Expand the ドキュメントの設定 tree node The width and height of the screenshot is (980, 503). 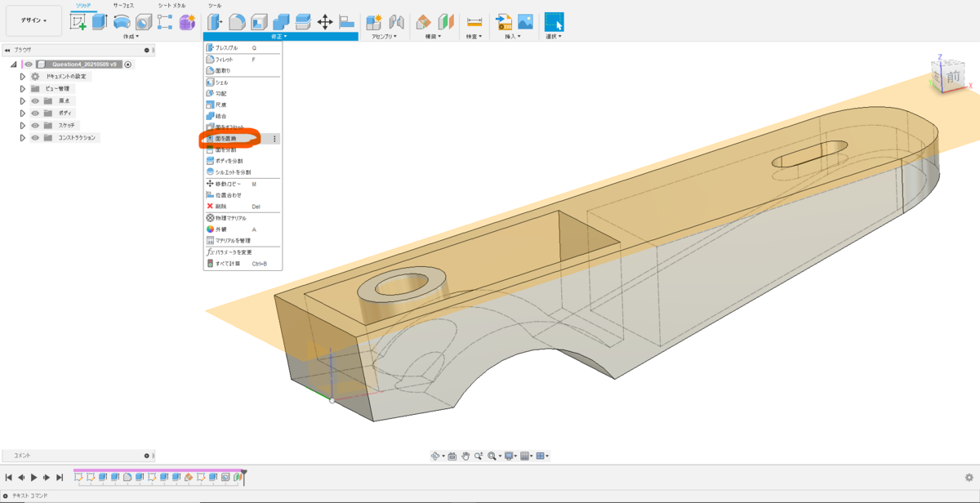click(23, 76)
